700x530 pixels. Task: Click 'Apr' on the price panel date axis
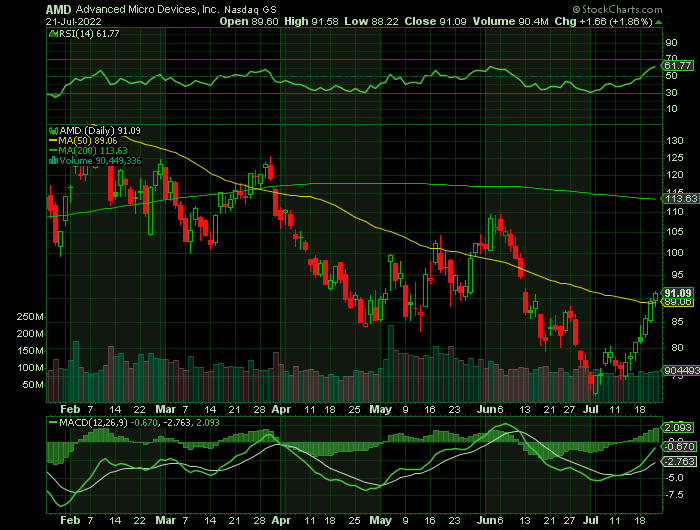[x=281, y=409]
